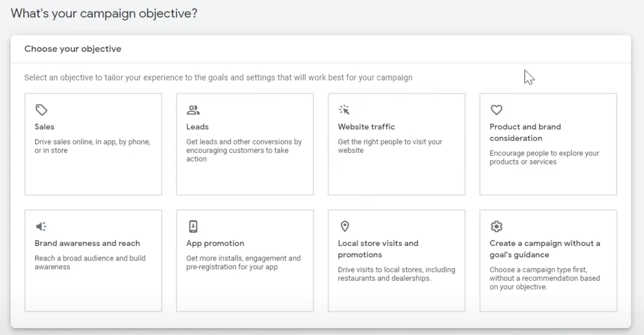Click 'Get leads and other conversions' description

pos(244,150)
